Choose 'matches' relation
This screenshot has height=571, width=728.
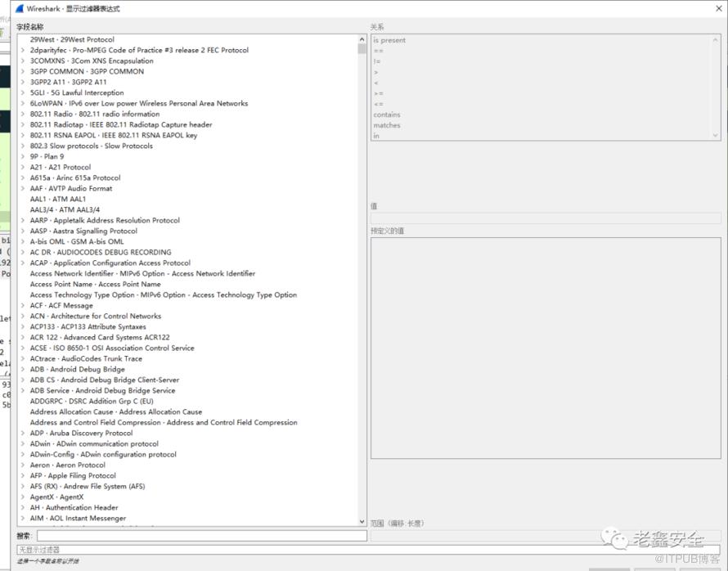tap(386, 125)
